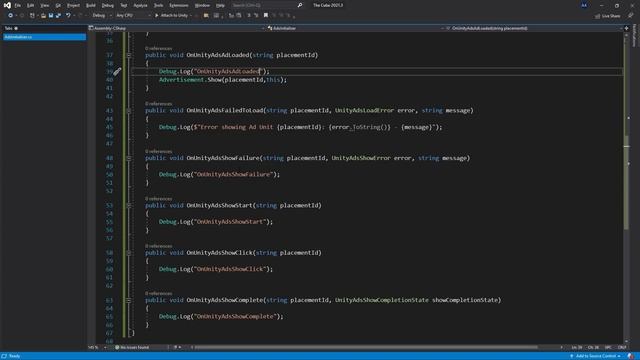Collapse the OnUnityAdsShowStart method
The image size is (640, 360).
129,205
